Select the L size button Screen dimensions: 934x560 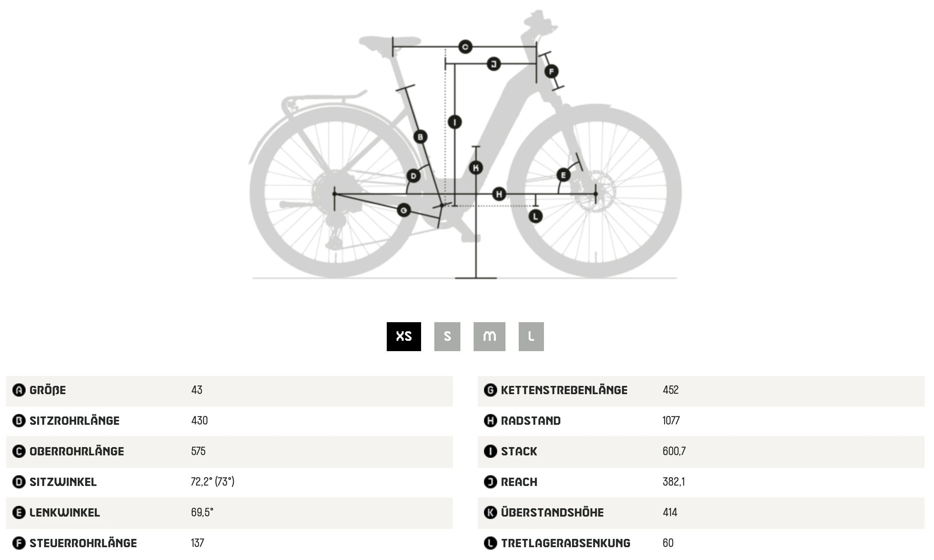tap(531, 337)
